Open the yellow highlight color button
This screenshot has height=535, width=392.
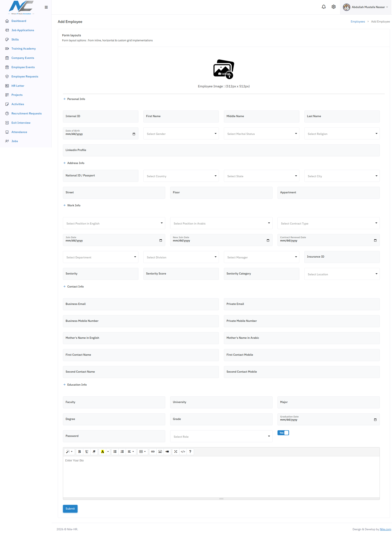103,452
